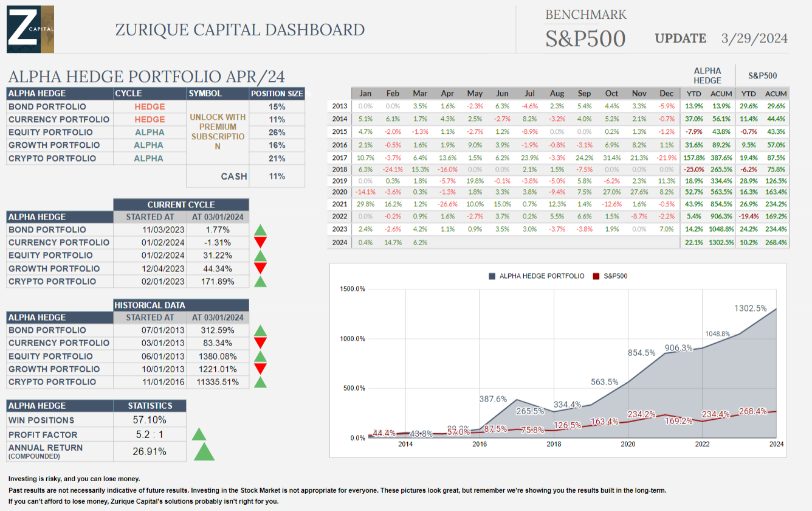Click the 16% Growth position size
812x511 pixels.
(x=277, y=145)
